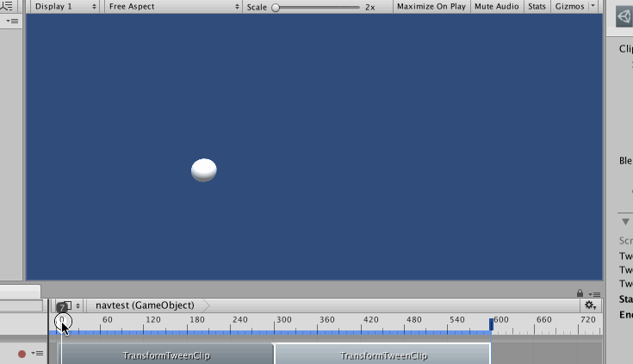This screenshot has height=364, width=633.
Task: Open the Free Aspect dropdown
Action: click(x=173, y=7)
